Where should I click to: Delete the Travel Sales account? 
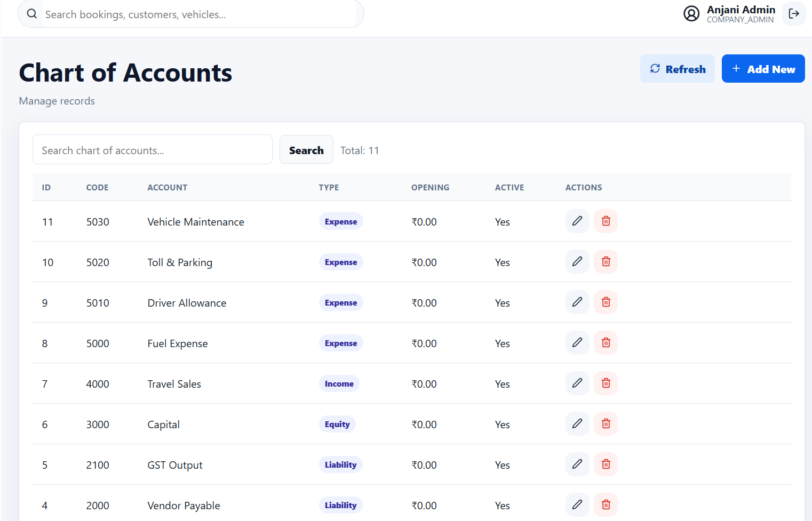pos(606,383)
